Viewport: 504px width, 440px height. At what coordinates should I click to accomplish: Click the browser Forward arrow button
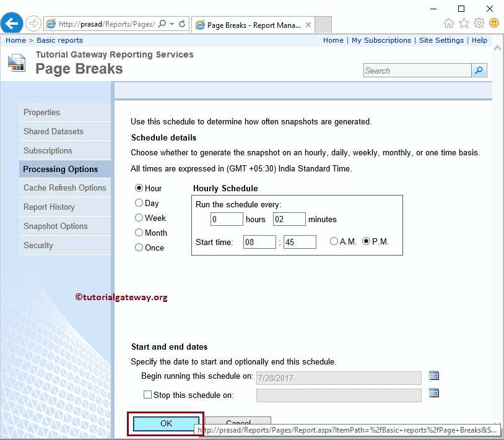point(33,24)
